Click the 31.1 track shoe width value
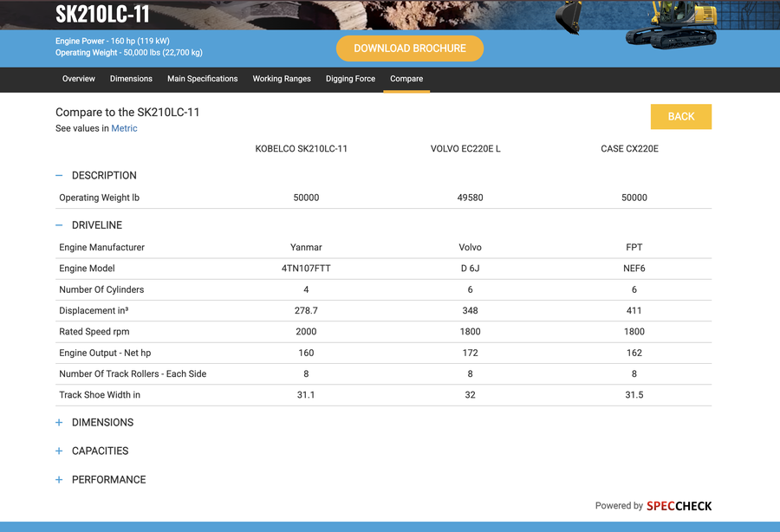780x532 pixels. pyautogui.click(x=306, y=395)
